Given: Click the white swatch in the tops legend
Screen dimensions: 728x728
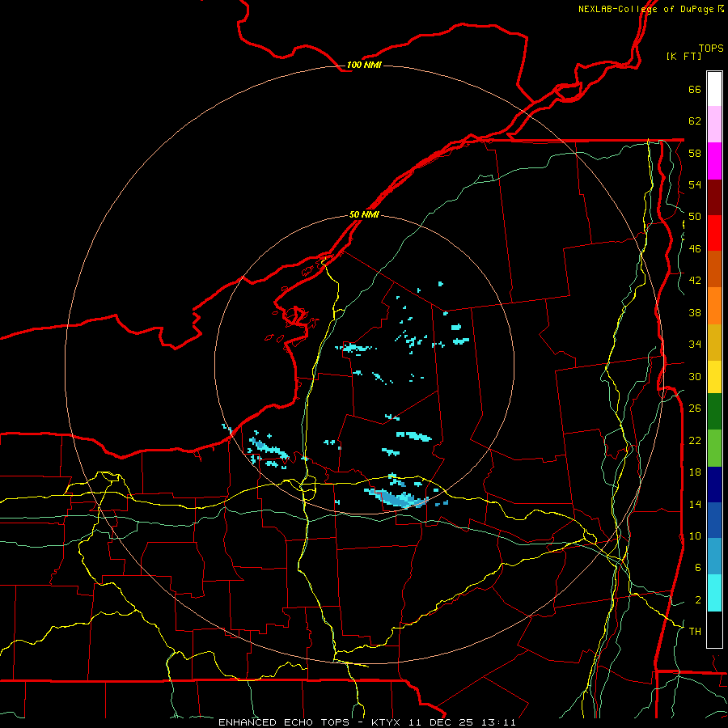Looking at the screenshot, I should (x=714, y=89).
